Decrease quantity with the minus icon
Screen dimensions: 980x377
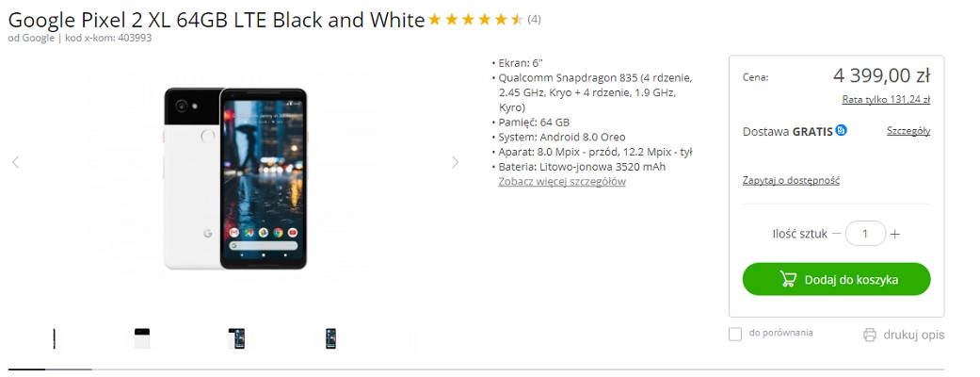coord(837,234)
